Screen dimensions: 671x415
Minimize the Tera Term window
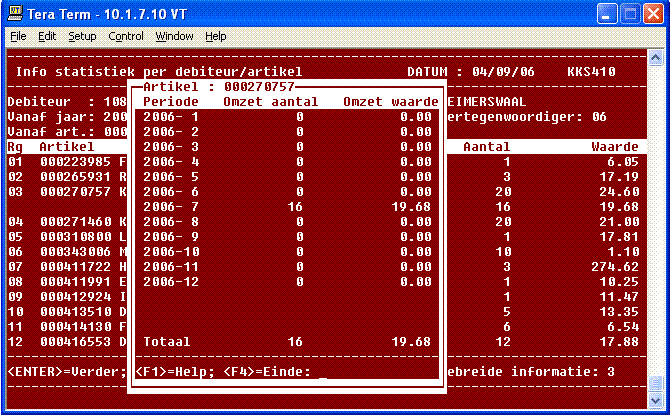pyautogui.click(x=605, y=14)
